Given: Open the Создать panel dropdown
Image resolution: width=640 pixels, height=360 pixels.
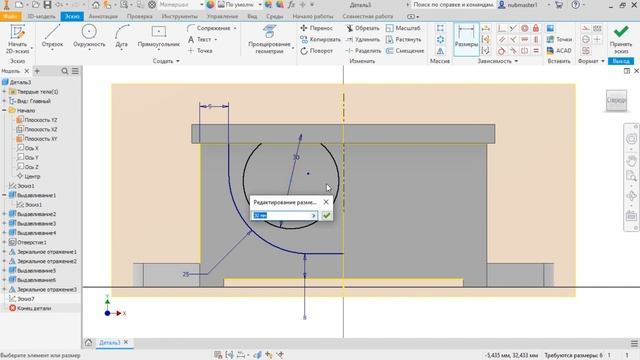Looking at the screenshot, I should click(x=166, y=61).
